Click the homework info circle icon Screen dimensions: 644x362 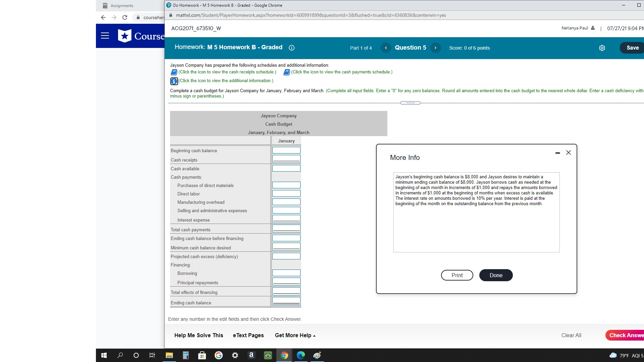point(291,48)
